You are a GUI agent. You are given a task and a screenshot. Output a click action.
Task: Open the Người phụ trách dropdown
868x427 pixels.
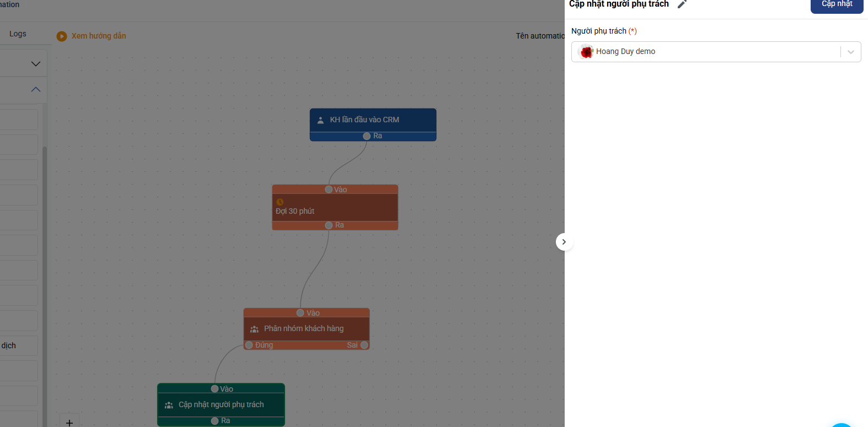click(x=850, y=52)
